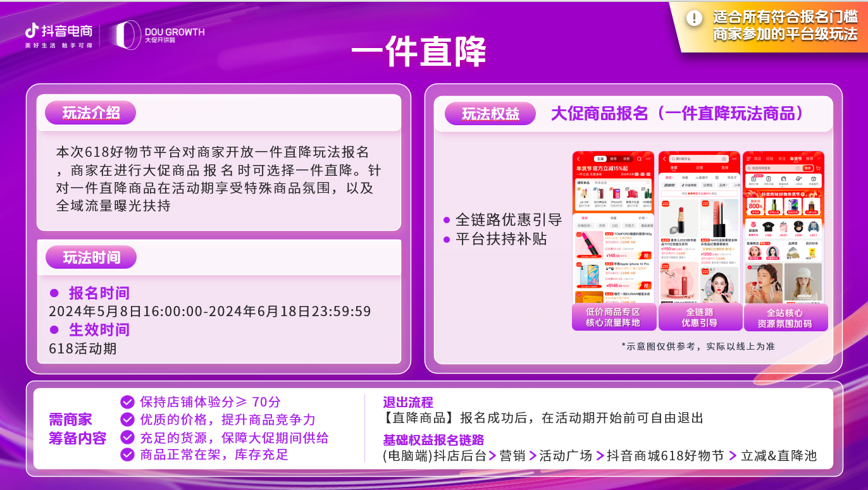Tap the TOMFORD lipstick product image
This screenshot has height=490, width=868.
pyautogui.click(x=589, y=245)
